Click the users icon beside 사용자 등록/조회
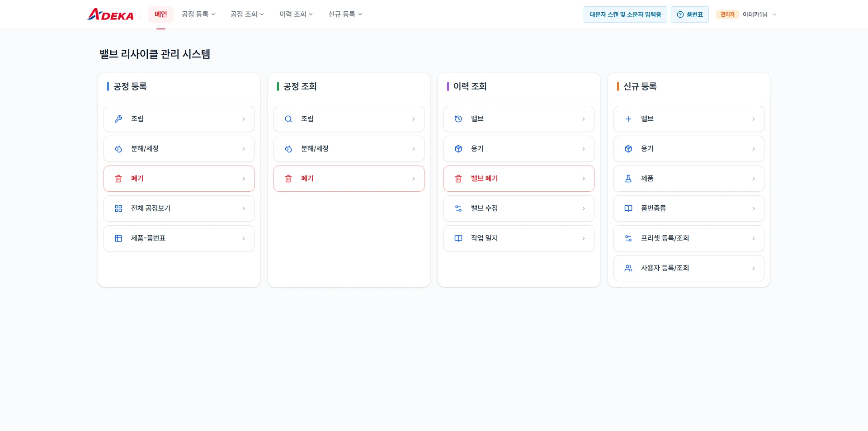The image size is (868, 431). [628, 268]
